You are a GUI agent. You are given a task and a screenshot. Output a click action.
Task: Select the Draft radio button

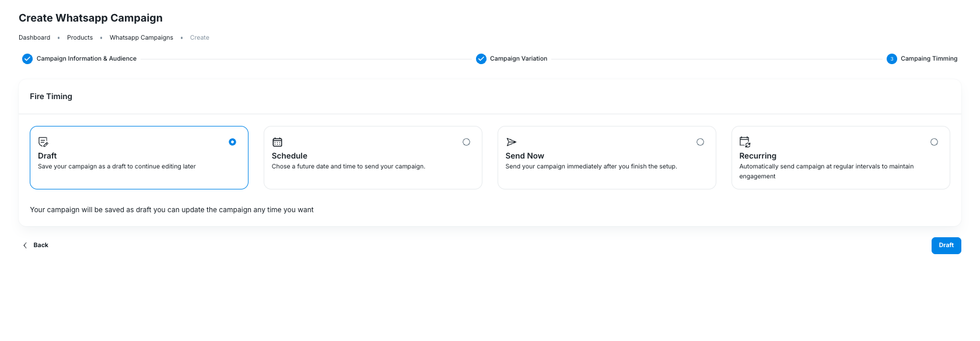point(232,142)
